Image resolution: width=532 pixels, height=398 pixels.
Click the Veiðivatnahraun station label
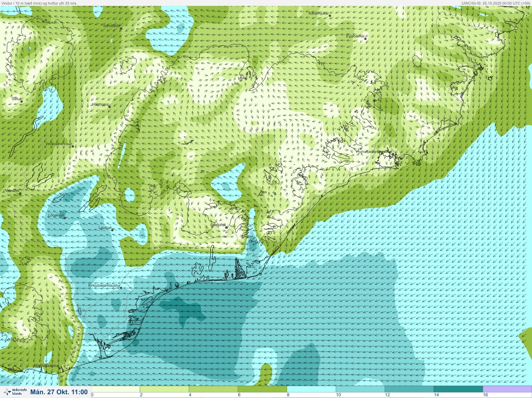(59, 144)
